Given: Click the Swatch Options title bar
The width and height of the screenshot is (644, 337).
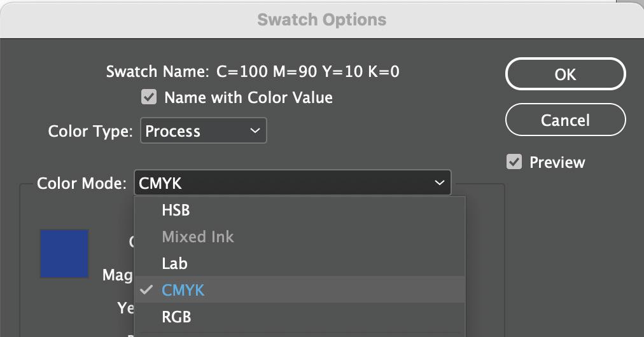Looking at the screenshot, I should tap(322, 20).
